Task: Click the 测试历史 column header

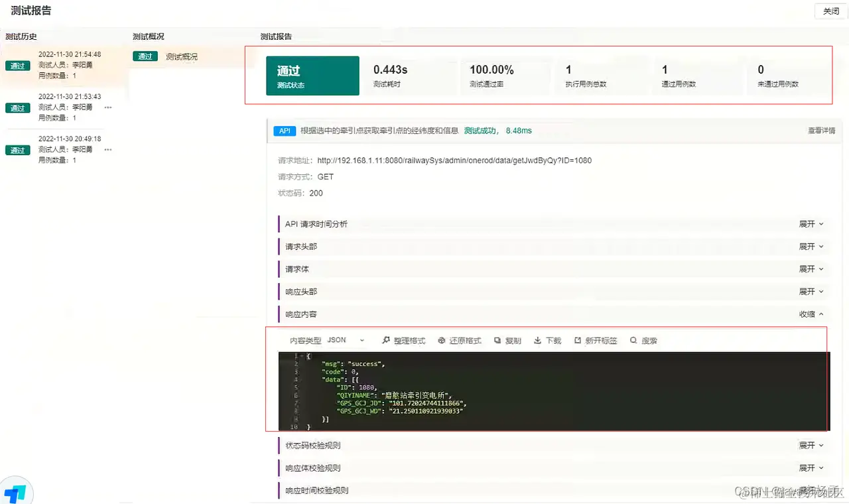Action: (x=21, y=37)
